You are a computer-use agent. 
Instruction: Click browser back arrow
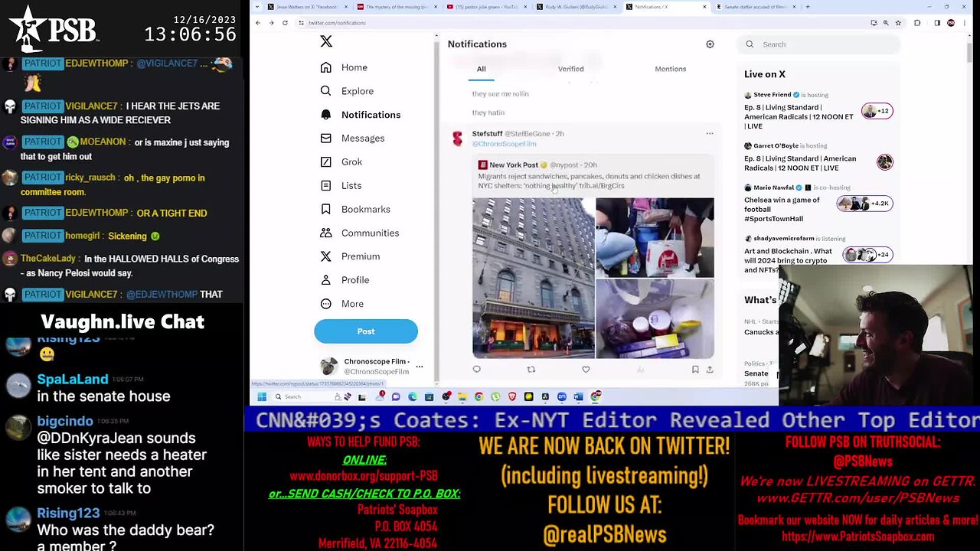[258, 23]
